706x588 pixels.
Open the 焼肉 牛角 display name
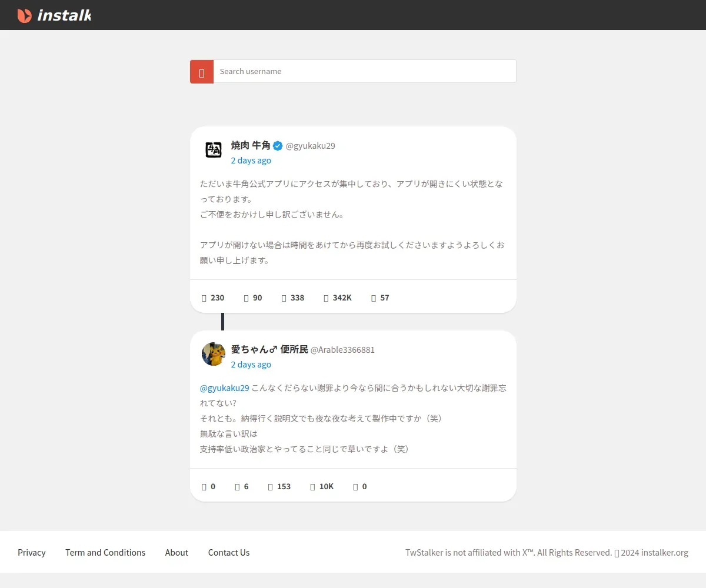point(251,146)
